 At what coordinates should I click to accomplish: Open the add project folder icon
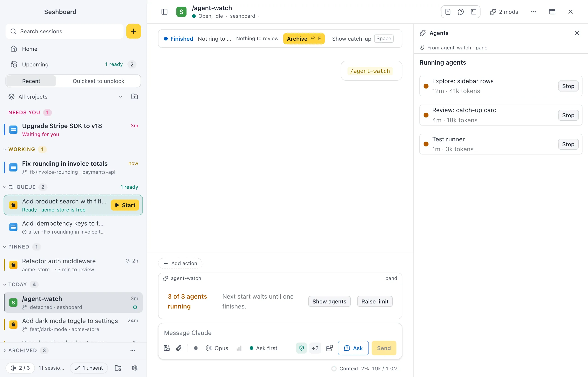click(x=135, y=97)
